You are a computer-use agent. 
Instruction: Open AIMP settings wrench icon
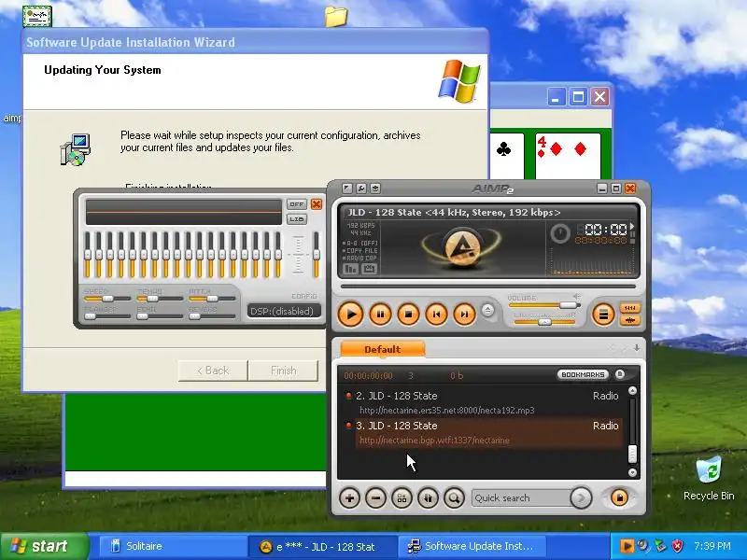tap(361, 189)
